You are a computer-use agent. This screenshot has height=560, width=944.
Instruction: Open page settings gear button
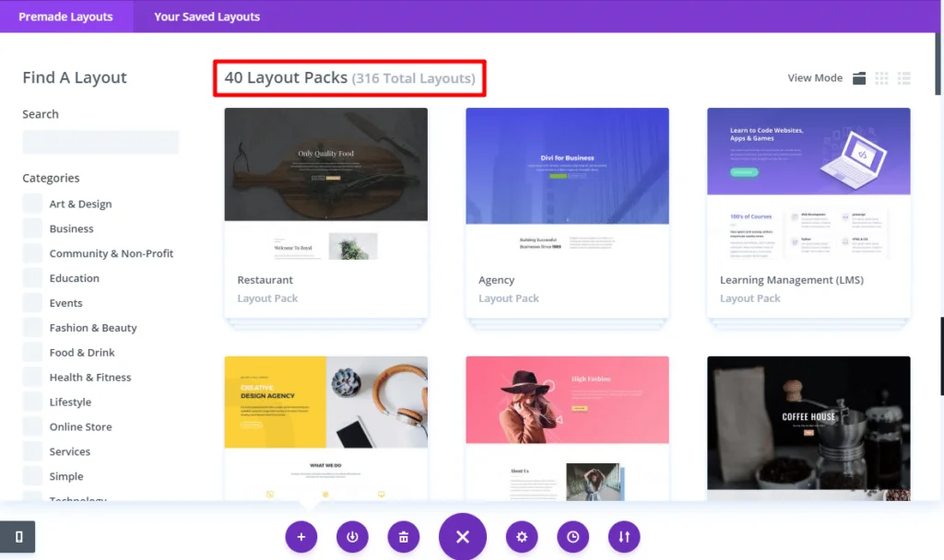pos(522,537)
